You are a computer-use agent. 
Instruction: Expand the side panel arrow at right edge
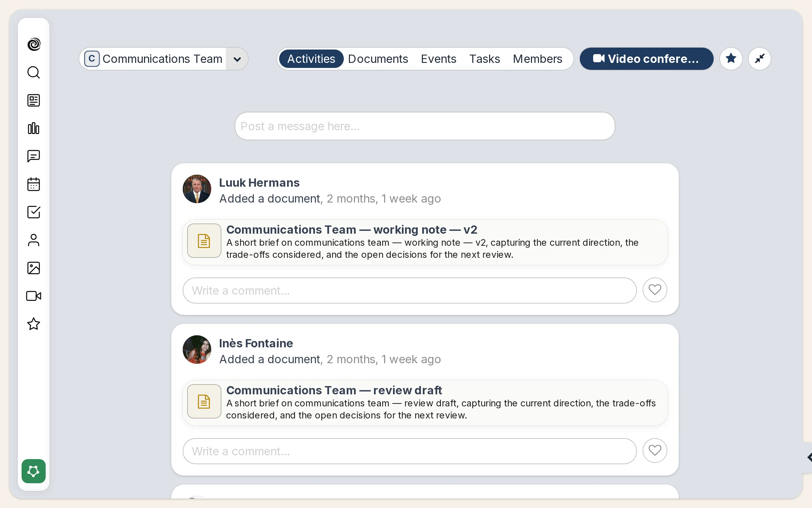pos(808,457)
